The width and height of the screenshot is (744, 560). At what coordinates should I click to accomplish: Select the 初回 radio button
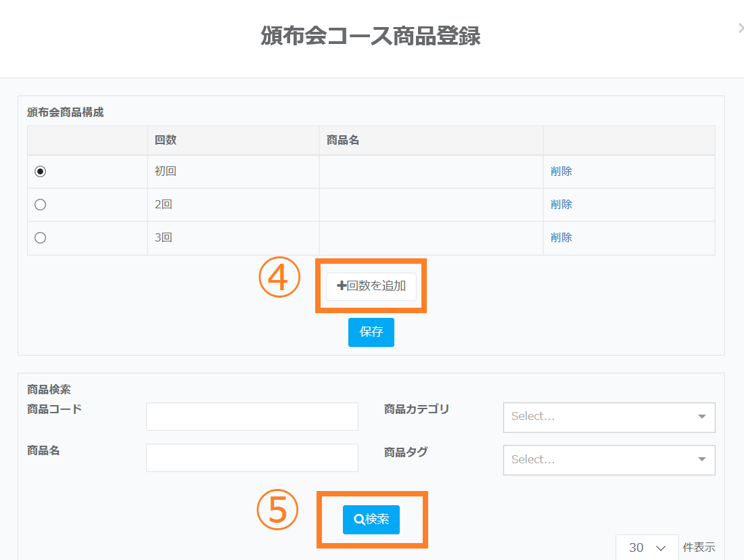click(x=40, y=172)
